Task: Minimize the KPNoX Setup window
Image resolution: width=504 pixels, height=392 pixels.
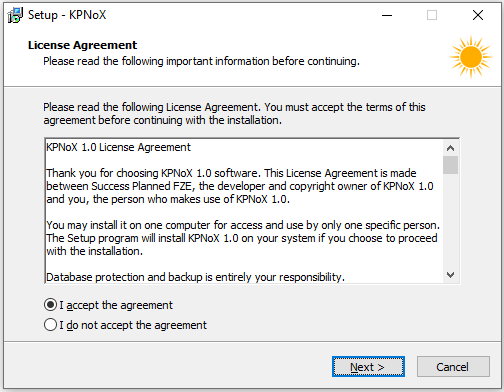Action: click(x=387, y=15)
